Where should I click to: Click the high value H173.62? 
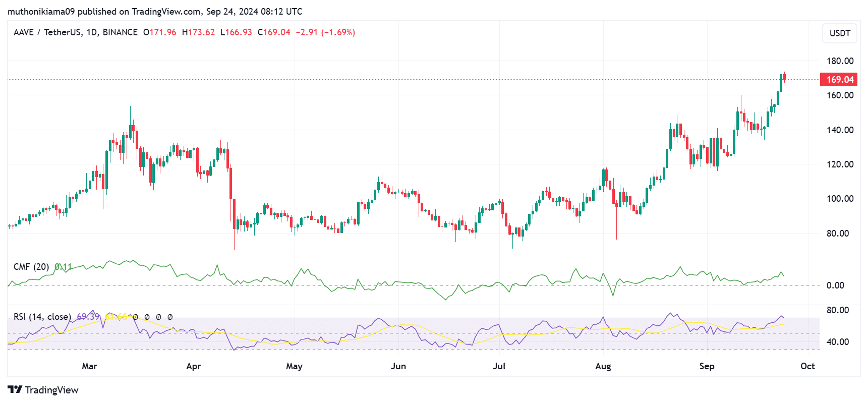198,32
